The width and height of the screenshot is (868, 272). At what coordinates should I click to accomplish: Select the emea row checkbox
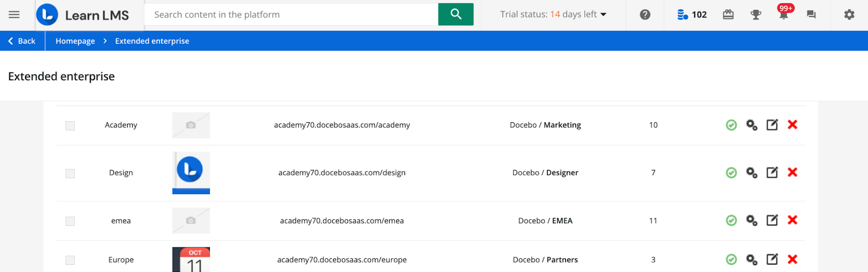point(70,221)
